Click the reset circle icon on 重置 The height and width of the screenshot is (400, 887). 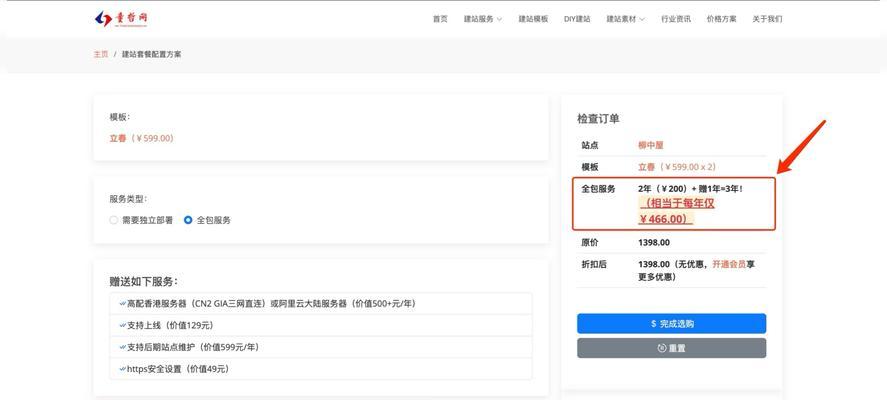point(661,348)
